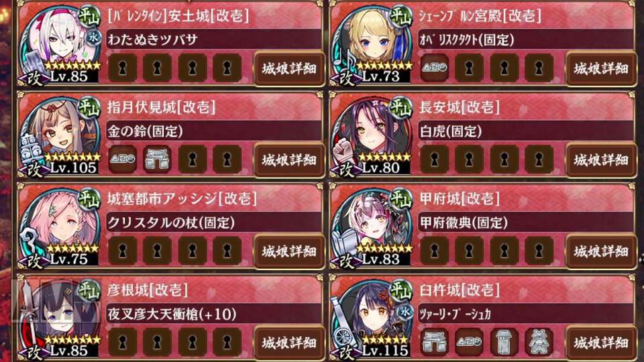Click the first locked slot on 長安城

[x=435, y=160]
